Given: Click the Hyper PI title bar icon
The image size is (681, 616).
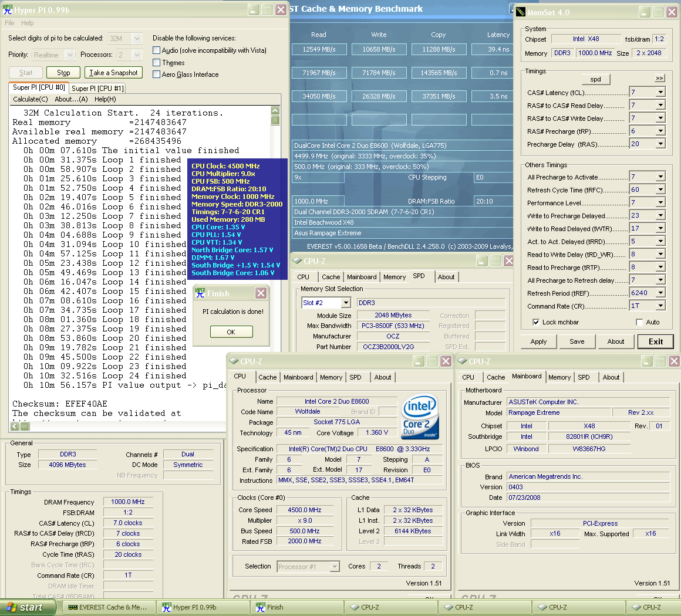Looking at the screenshot, I should 8,9.
